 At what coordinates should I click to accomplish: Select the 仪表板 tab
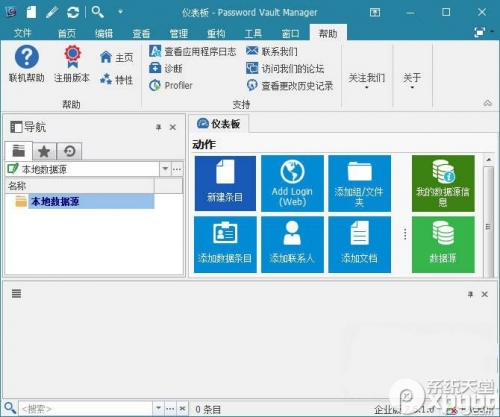(x=219, y=124)
